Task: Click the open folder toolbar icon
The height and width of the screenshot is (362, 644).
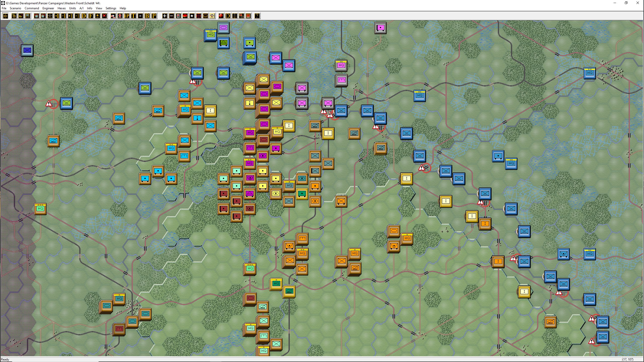Action: [x=21, y=16]
